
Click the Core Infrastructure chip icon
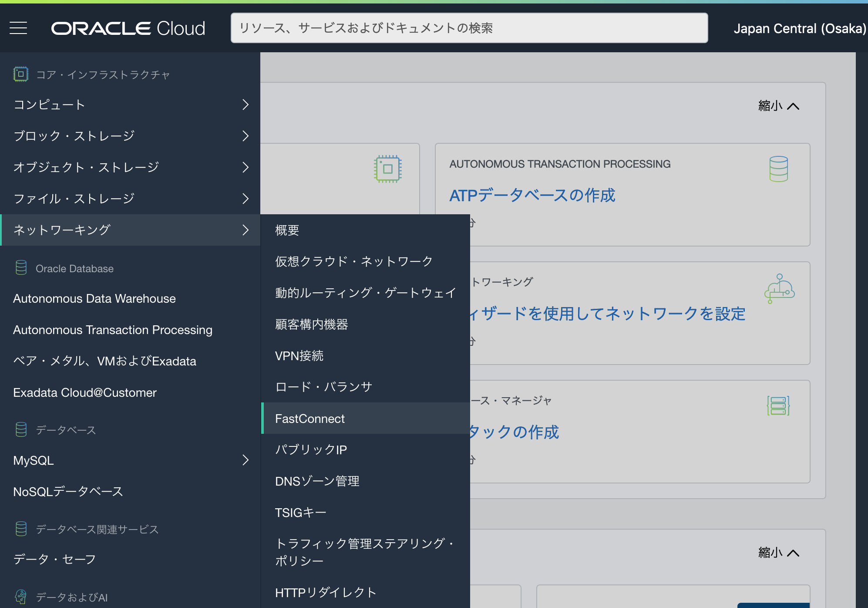tap(20, 74)
